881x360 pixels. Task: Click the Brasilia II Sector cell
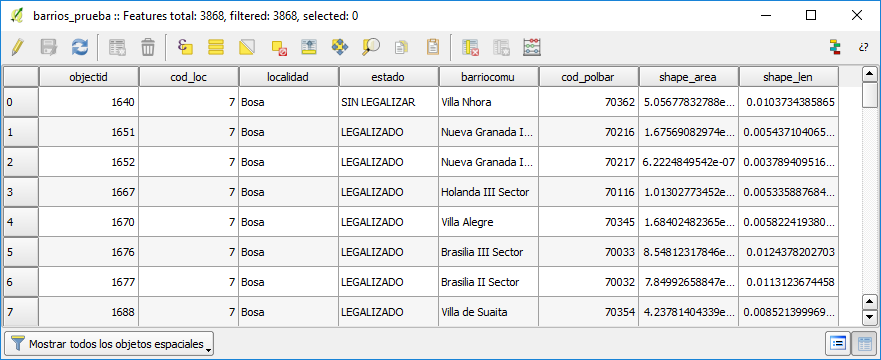pyautogui.click(x=488, y=282)
